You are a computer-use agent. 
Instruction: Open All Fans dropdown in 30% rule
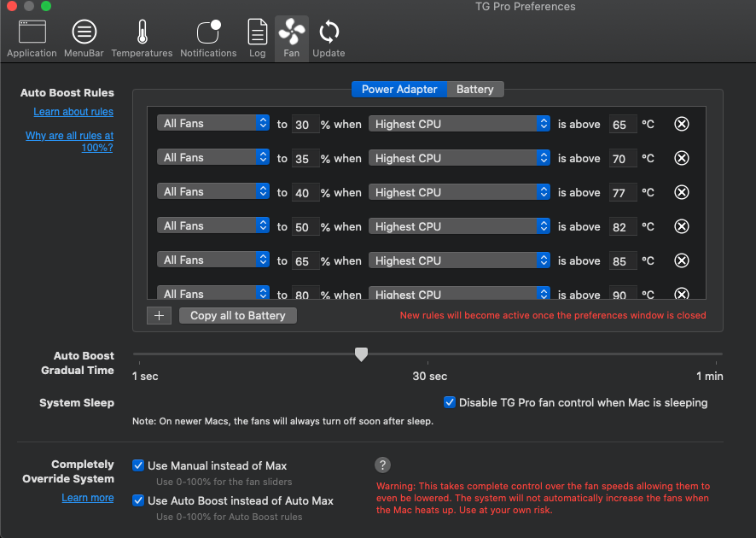(x=213, y=124)
